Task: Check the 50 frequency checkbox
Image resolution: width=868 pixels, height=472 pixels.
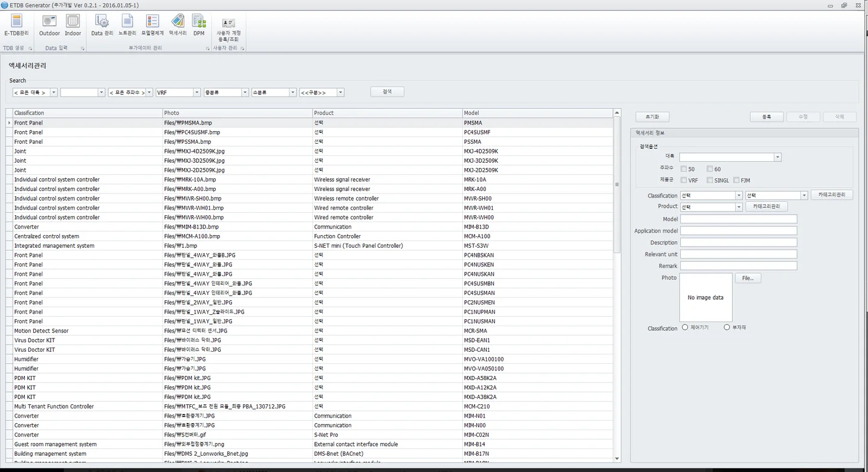Action: point(684,169)
